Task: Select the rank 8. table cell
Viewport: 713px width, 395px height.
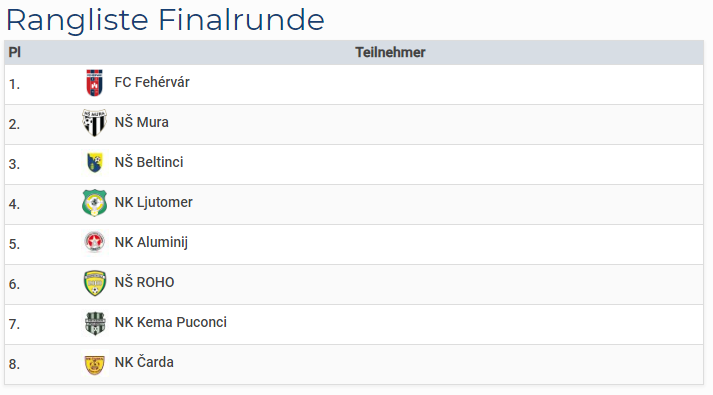Action: 41,365
